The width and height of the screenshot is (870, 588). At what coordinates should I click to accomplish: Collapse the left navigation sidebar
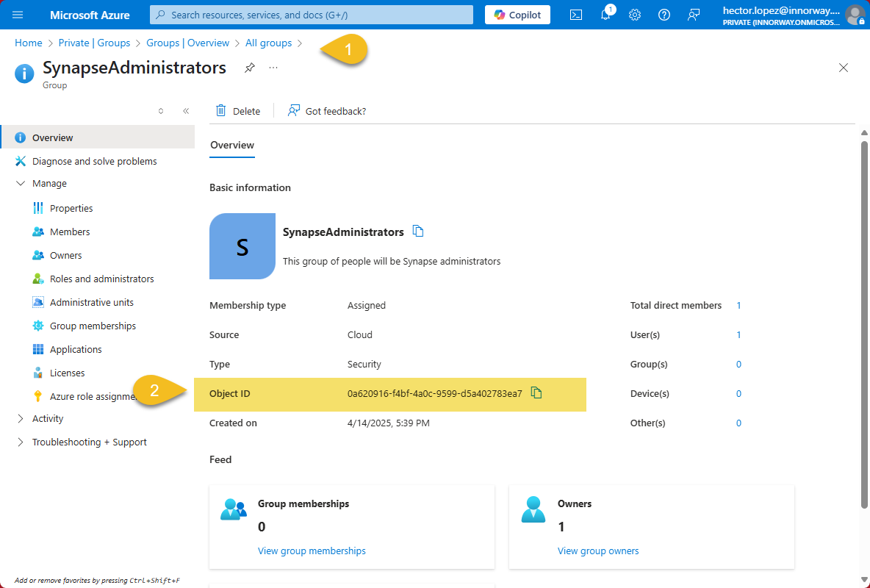tap(186, 110)
